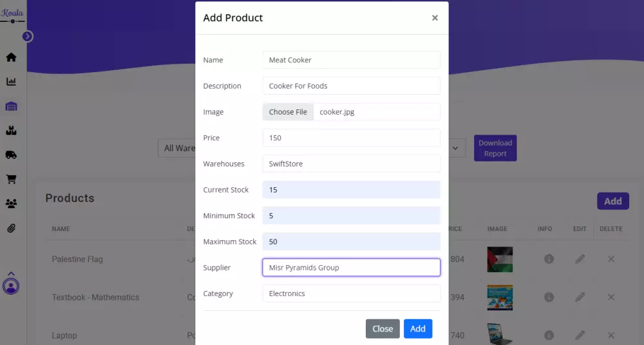Open the delivery truck icon

click(x=11, y=154)
